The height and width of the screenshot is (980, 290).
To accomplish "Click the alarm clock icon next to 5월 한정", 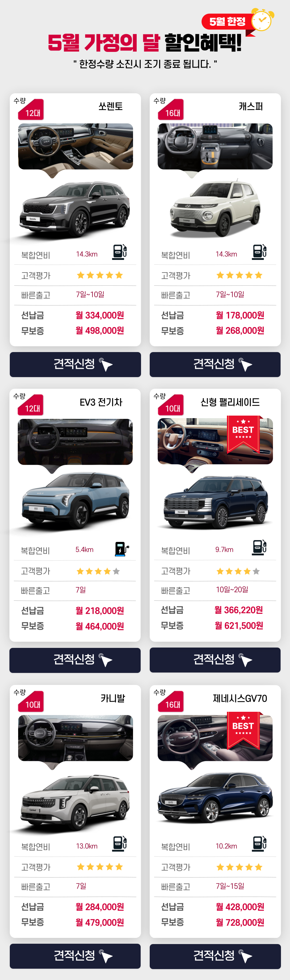I will pyautogui.click(x=262, y=20).
